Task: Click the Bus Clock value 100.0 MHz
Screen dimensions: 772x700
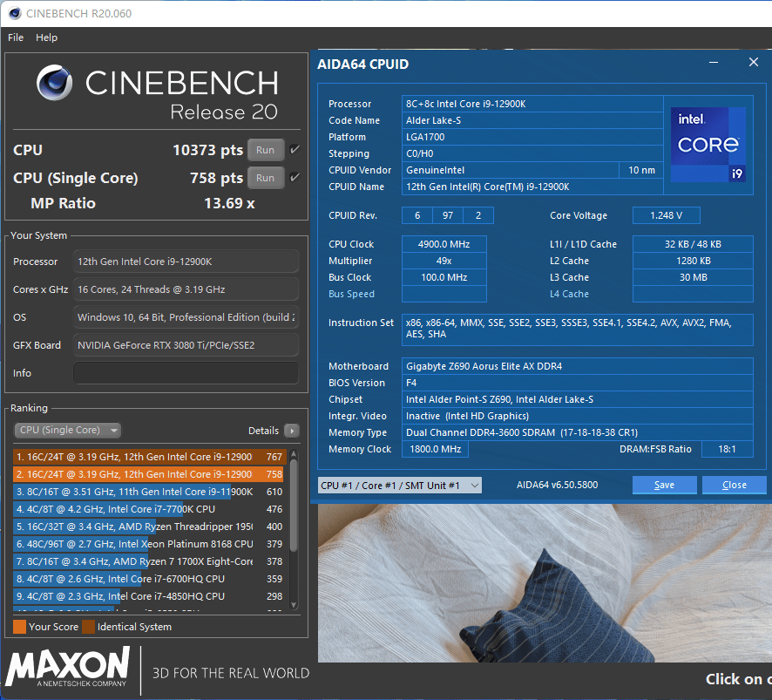Action: (x=444, y=277)
